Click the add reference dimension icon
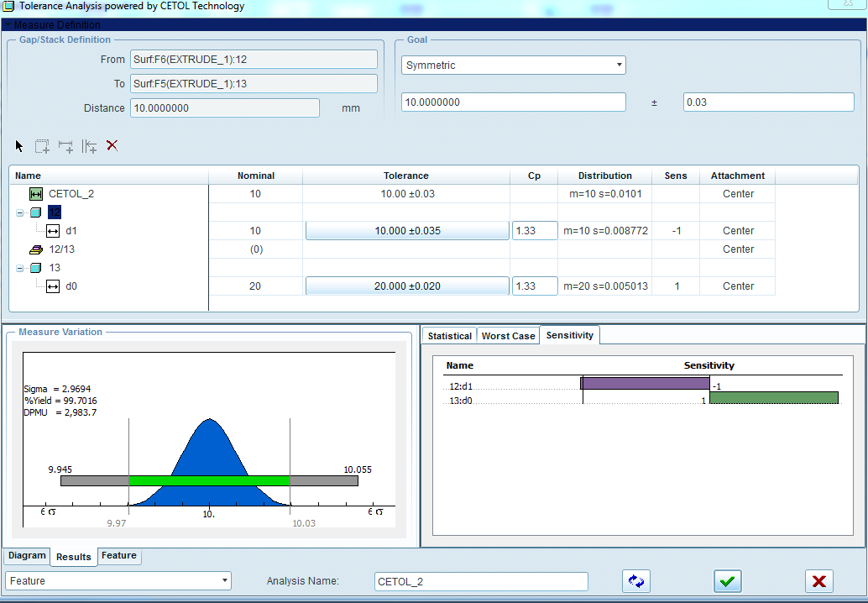This screenshot has width=868, height=603. (x=89, y=146)
